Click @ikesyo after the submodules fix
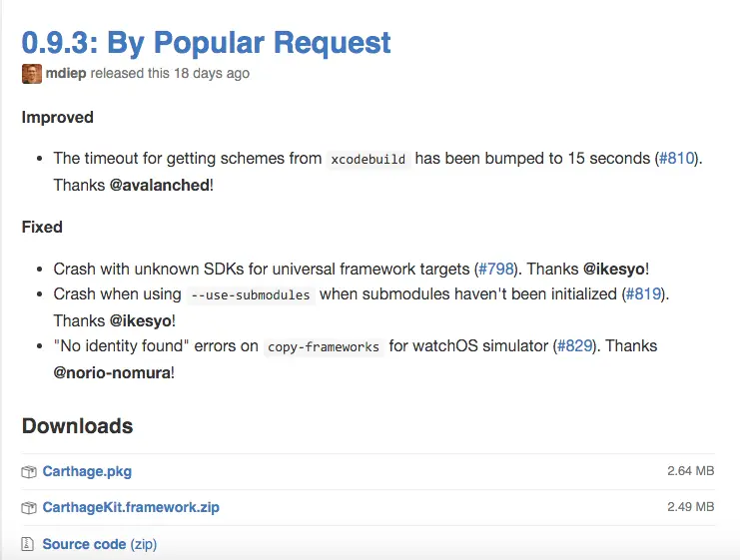This screenshot has width=740, height=560. [x=143, y=320]
